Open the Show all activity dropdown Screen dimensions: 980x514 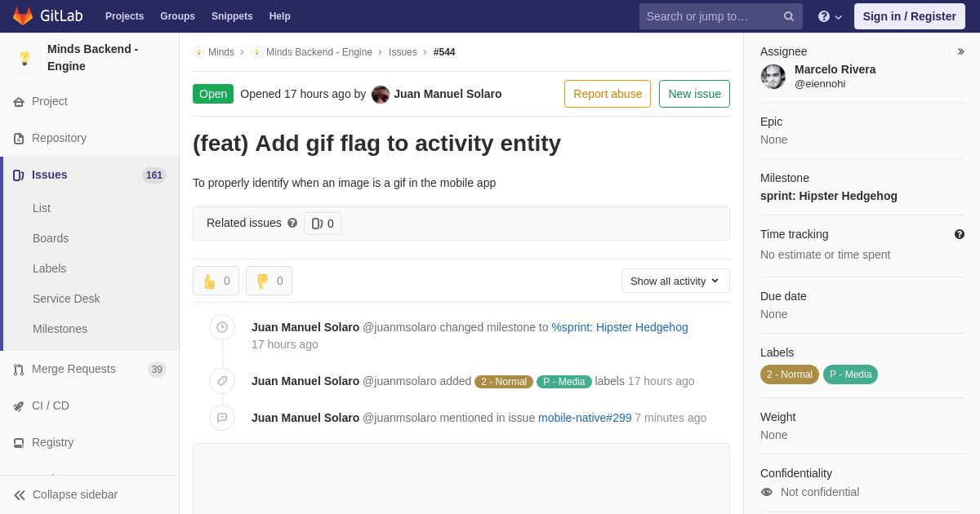click(x=675, y=281)
